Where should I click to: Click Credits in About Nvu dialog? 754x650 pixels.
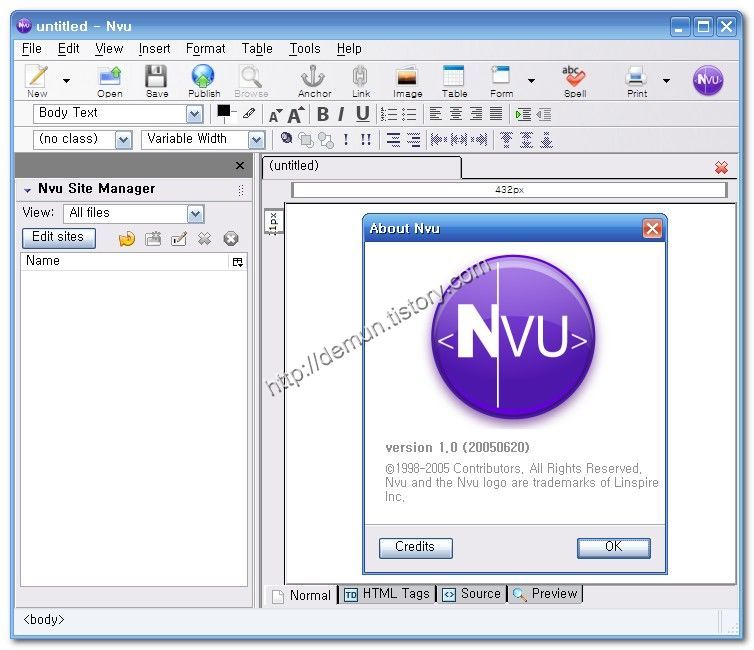pyautogui.click(x=415, y=548)
